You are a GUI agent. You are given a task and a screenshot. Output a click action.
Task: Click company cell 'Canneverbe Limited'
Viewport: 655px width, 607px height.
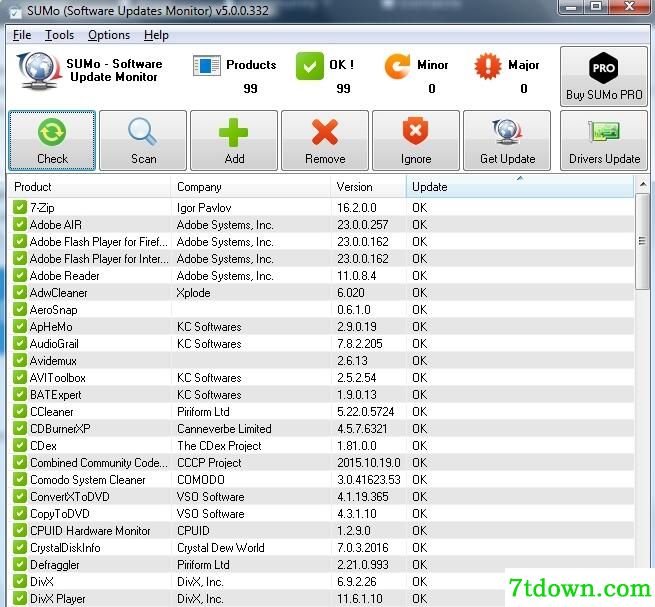pos(224,429)
